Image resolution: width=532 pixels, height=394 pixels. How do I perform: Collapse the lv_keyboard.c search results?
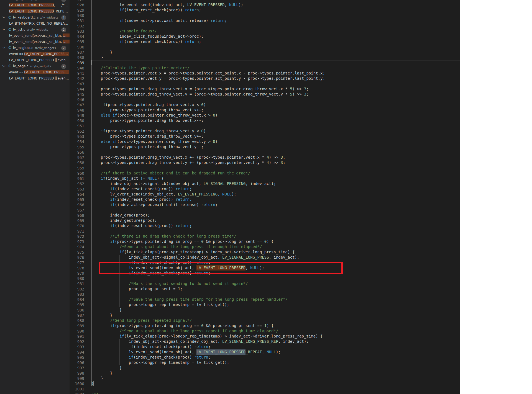click(4, 17)
